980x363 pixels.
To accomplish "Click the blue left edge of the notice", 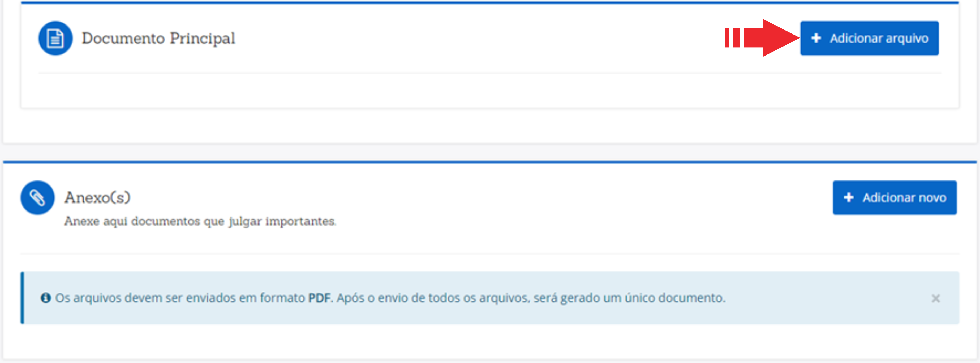I will point(23,298).
